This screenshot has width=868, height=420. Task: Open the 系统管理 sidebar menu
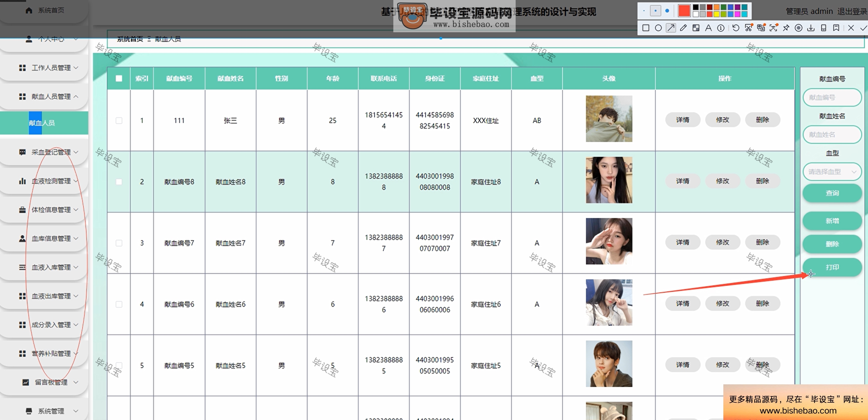point(44,411)
